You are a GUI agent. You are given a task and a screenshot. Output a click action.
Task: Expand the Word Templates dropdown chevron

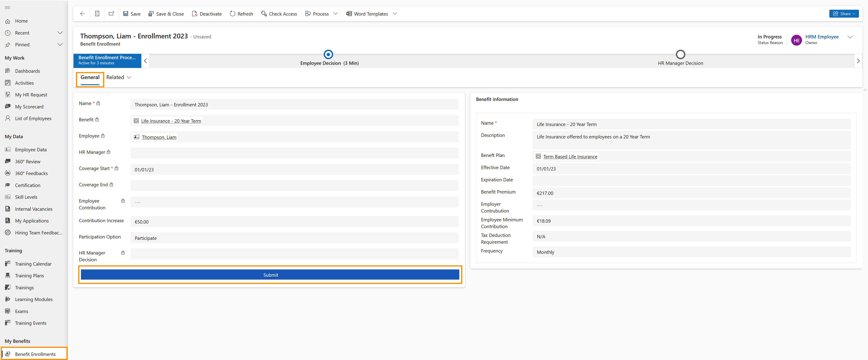(395, 14)
